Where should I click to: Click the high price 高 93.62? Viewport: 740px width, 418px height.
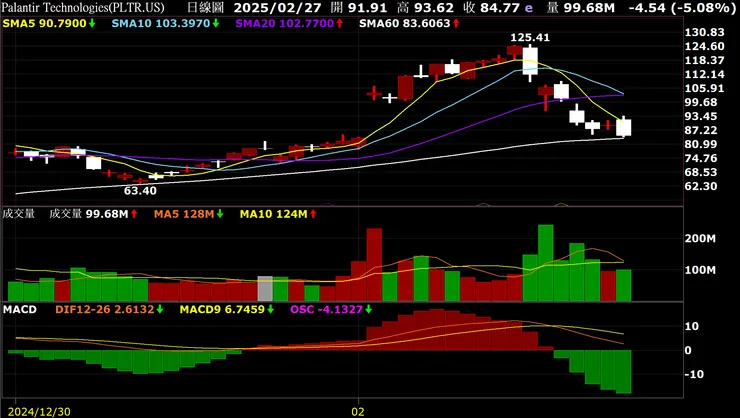(425, 8)
